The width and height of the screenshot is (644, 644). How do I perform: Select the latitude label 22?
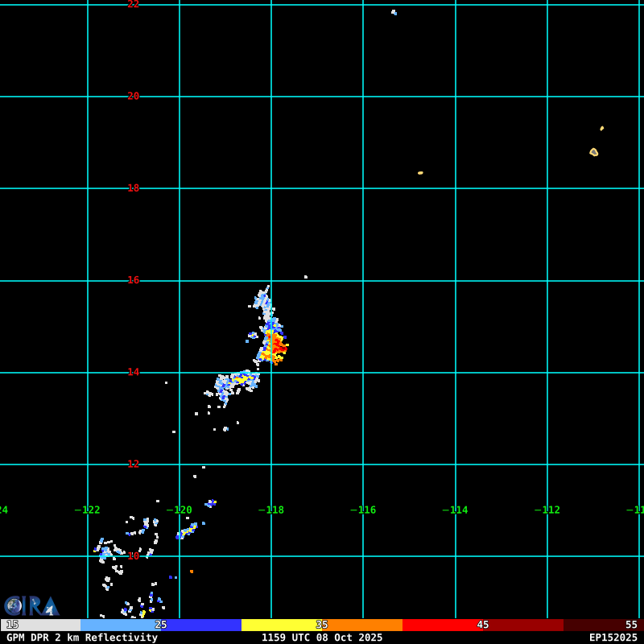pyautogui.click(x=133, y=4)
